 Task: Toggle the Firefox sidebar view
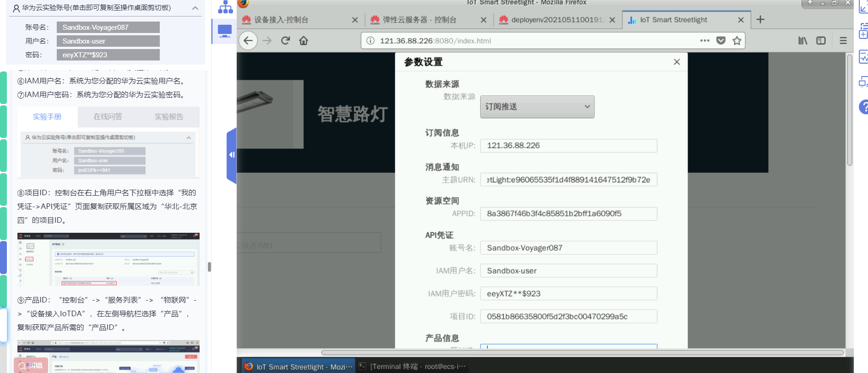821,41
